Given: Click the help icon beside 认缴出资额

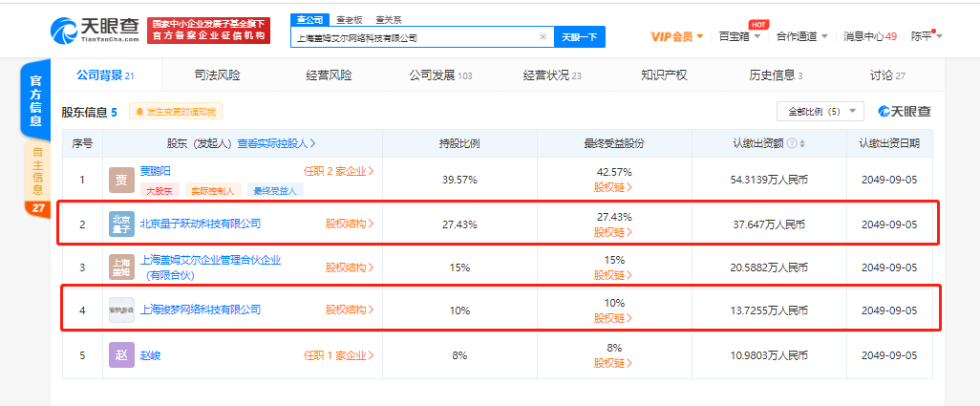Looking at the screenshot, I should (x=792, y=143).
